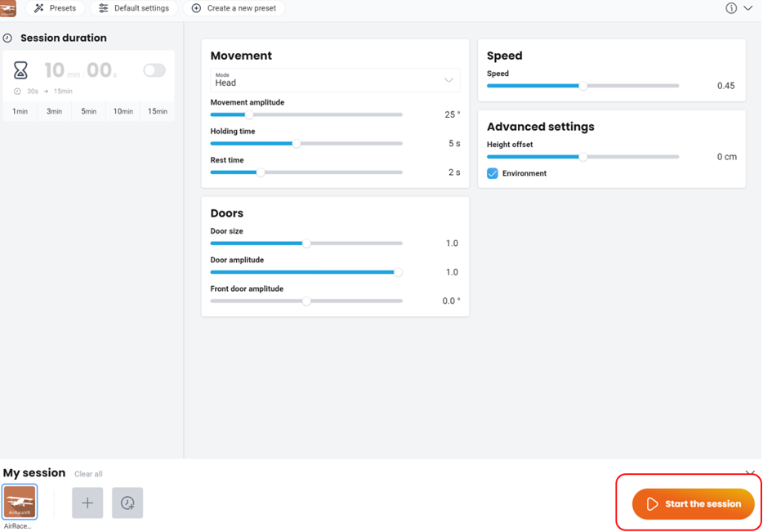Click Create a new preset
Viewport: 763px width, 532px height.
tap(234, 8)
